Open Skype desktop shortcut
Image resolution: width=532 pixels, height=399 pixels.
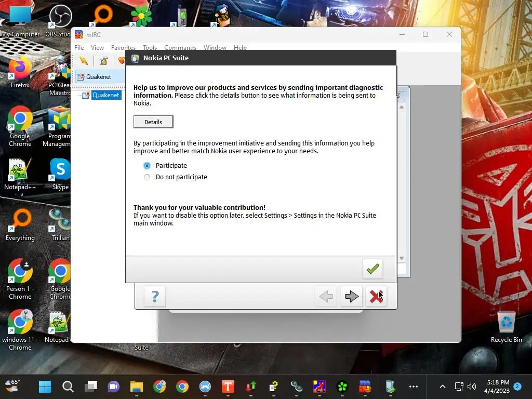click(x=60, y=175)
